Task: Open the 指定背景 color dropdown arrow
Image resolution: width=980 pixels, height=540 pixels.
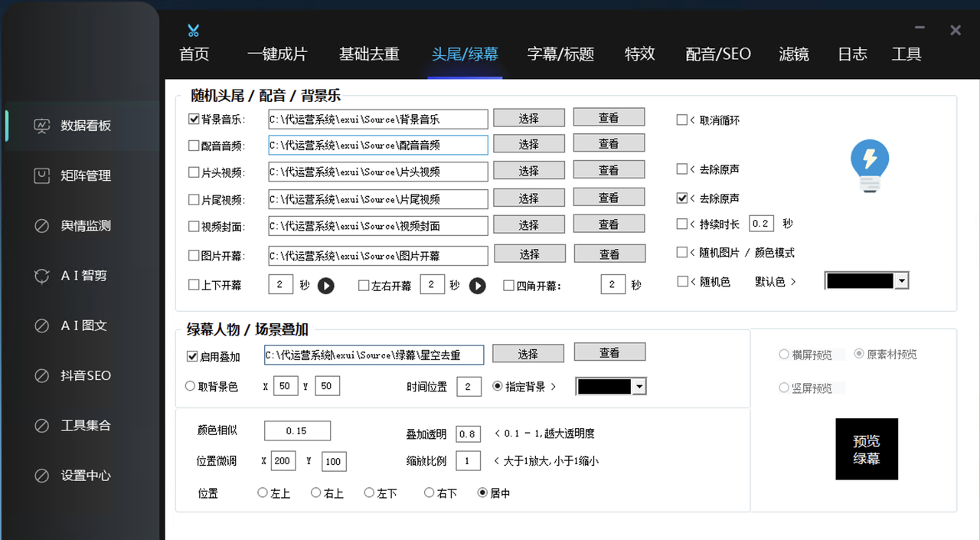Action: [x=639, y=387]
